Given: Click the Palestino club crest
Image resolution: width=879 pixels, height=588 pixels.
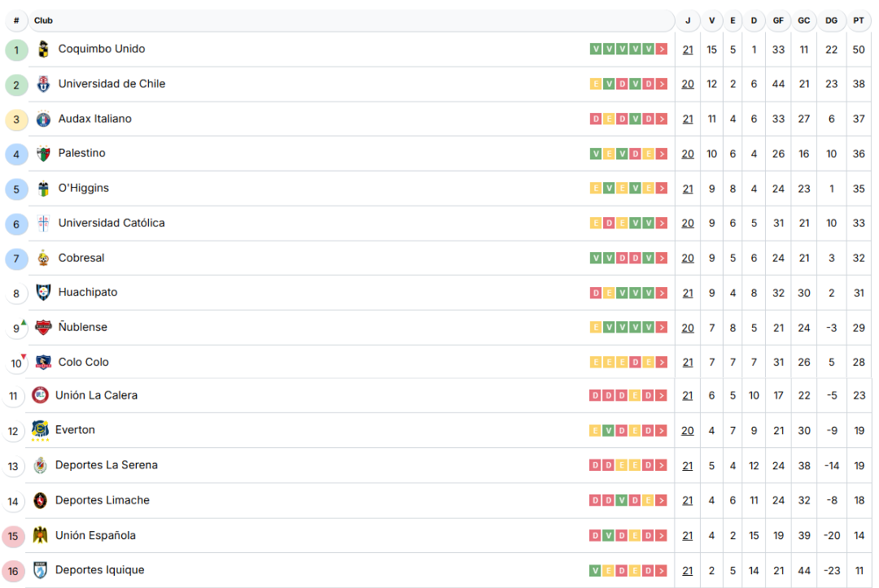Looking at the screenshot, I should click(43, 154).
